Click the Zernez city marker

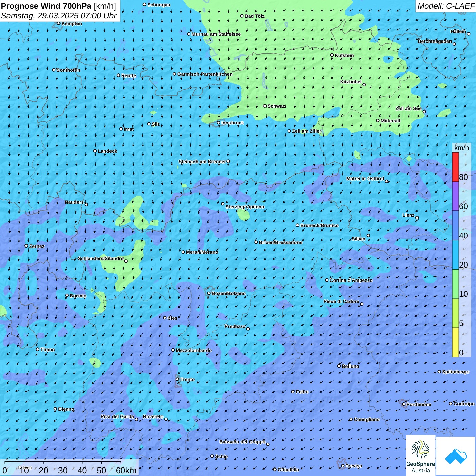coord(27,246)
